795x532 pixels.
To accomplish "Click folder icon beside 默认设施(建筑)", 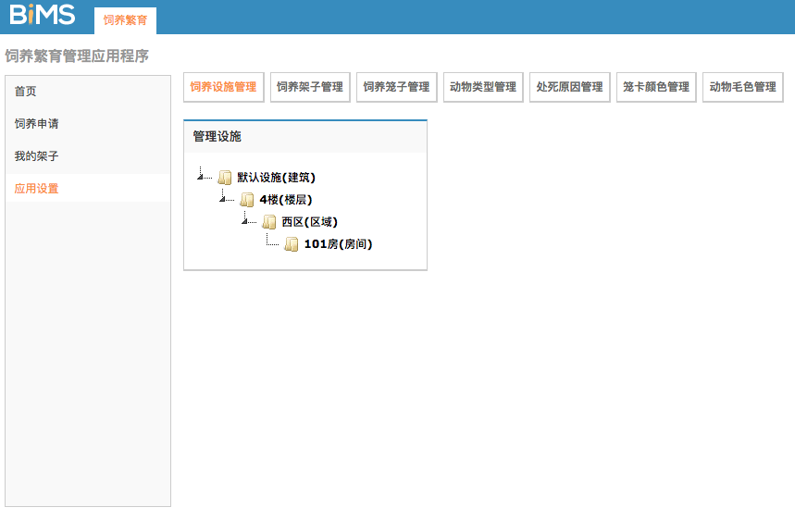I will (x=225, y=178).
